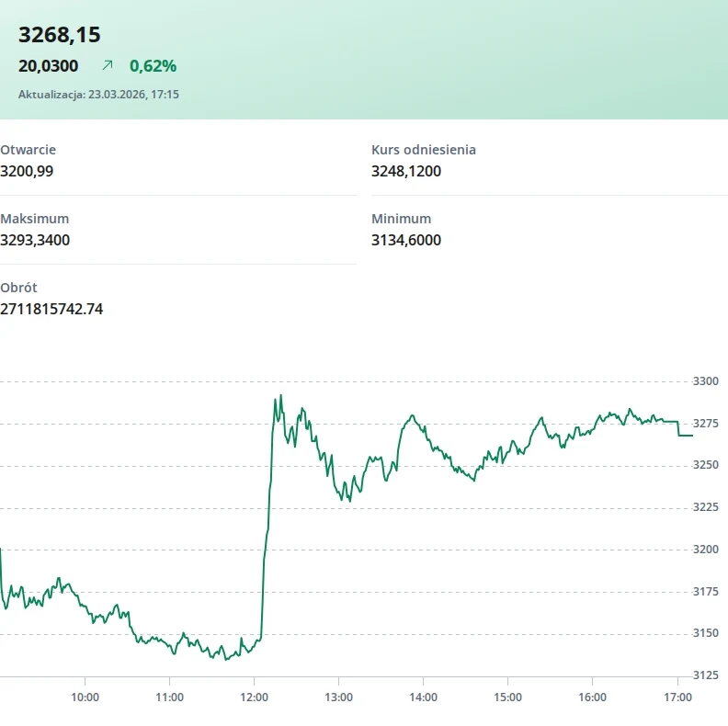Click the 14:00 time axis label
728x726 pixels.
423,697
